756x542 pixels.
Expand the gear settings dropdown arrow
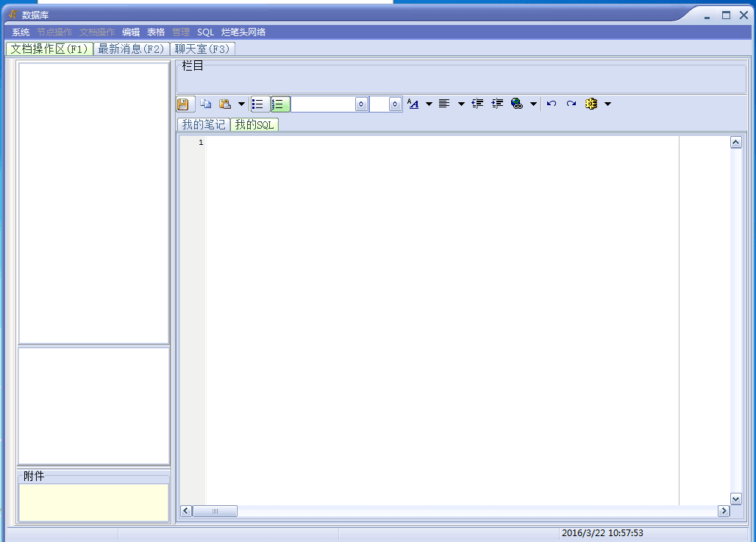point(607,104)
